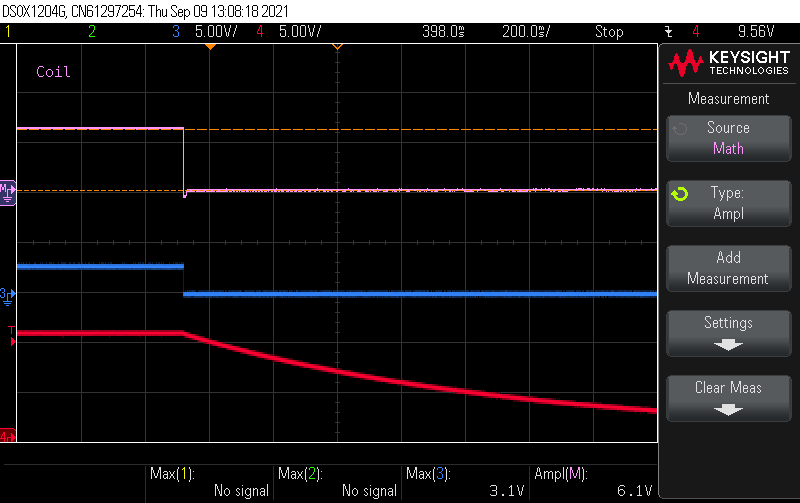The image size is (800, 503).
Task: Click the 200.0 ms/ timebase readout
Action: pos(526,32)
